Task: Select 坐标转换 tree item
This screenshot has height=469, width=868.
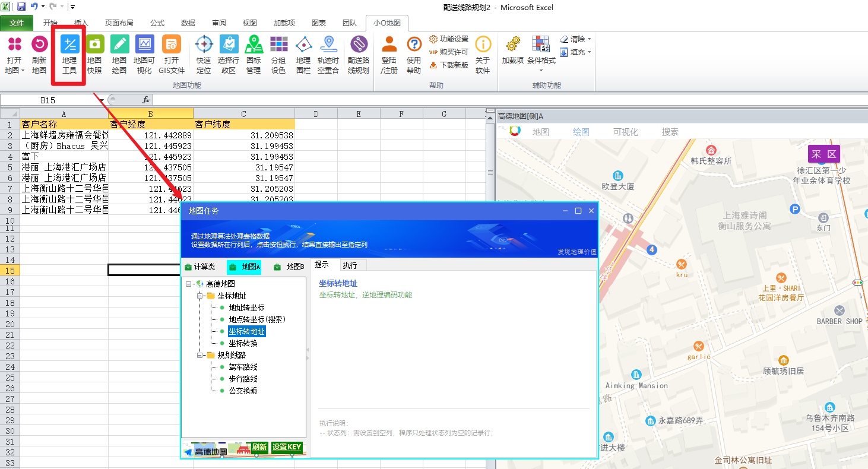Action: point(243,343)
